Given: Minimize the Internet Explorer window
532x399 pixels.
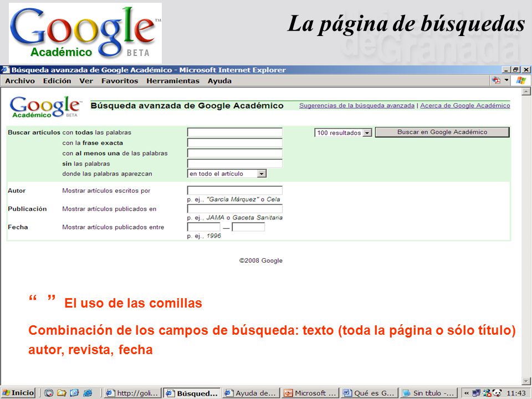Looking at the screenshot, I should (x=506, y=70).
